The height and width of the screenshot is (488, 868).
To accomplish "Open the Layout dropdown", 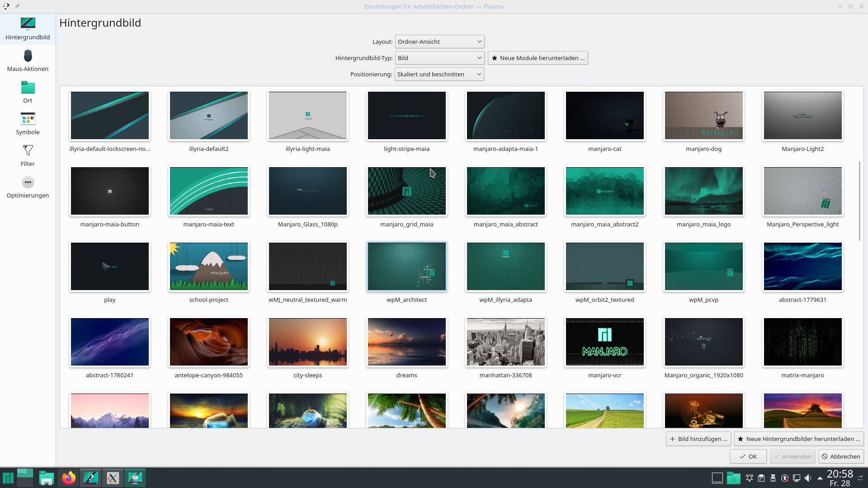I will tap(439, 42).
